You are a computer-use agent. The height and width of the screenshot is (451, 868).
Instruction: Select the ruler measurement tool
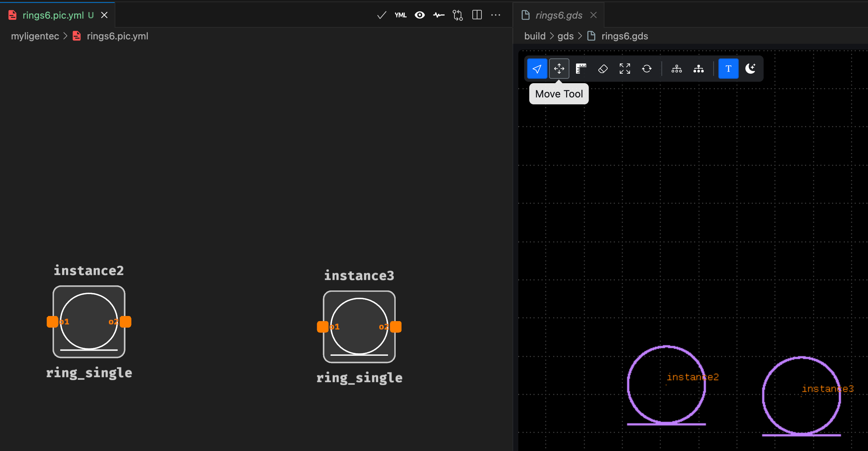tap(581, 69)
